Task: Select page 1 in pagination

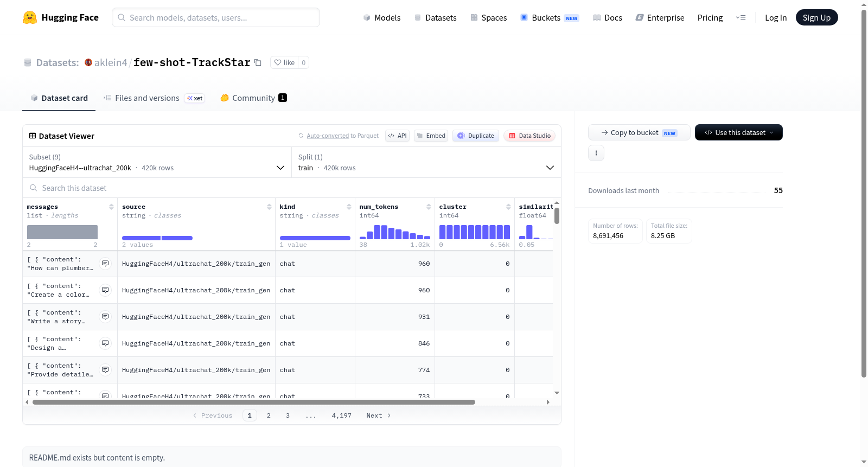Action: click(x=250, y=415)
